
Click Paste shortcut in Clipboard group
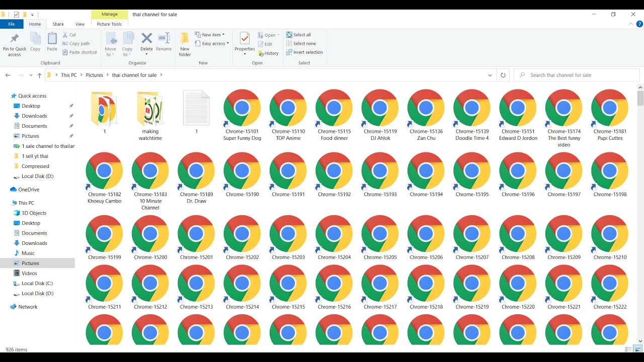(x=79, y=52)
